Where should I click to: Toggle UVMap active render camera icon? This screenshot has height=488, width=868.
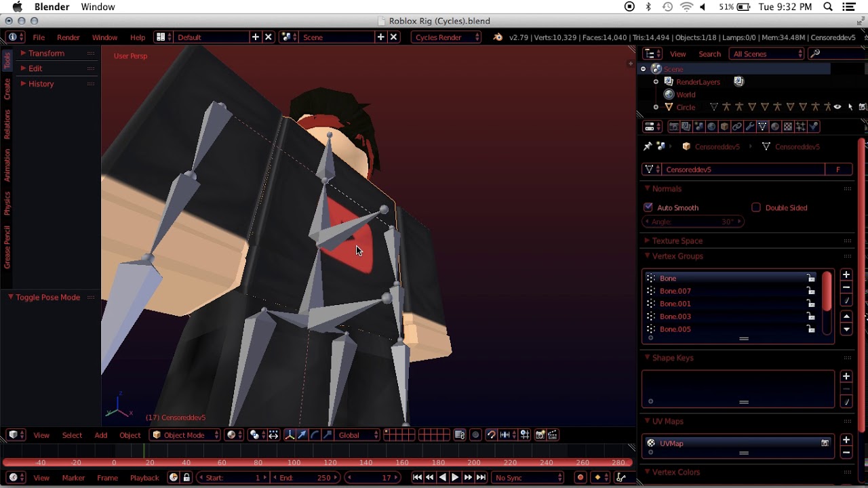tap(825, 443)
